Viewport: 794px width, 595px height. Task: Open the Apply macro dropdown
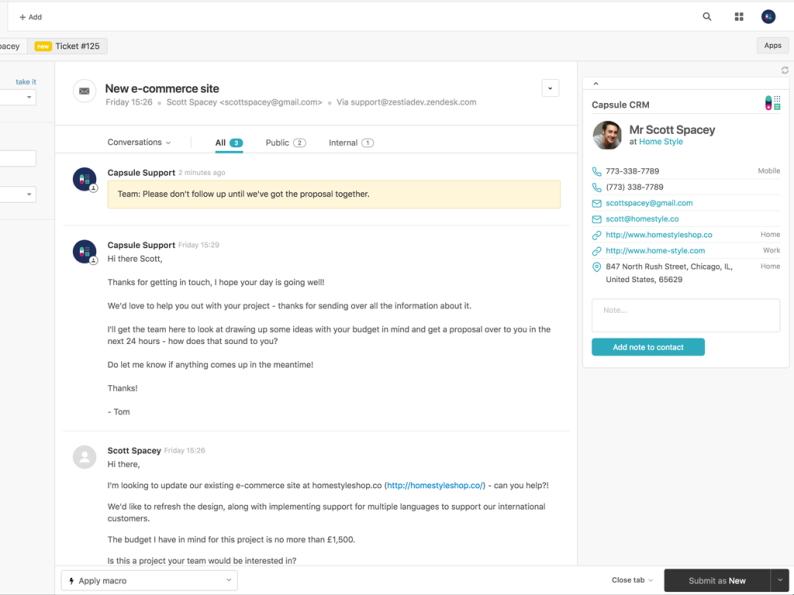click(149, 580)
